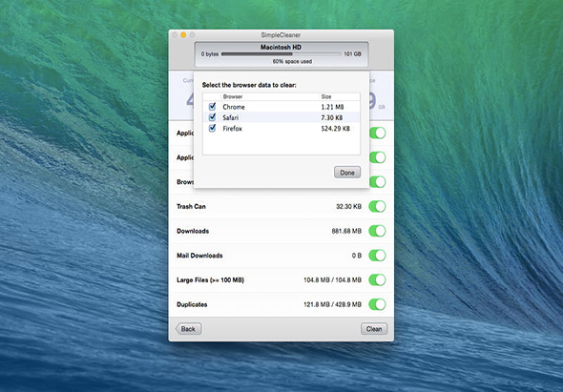Uncheck the Firefox browser checkbox
Image resolution: width=563 pixels, height=392 pixels.
[212, 128]
